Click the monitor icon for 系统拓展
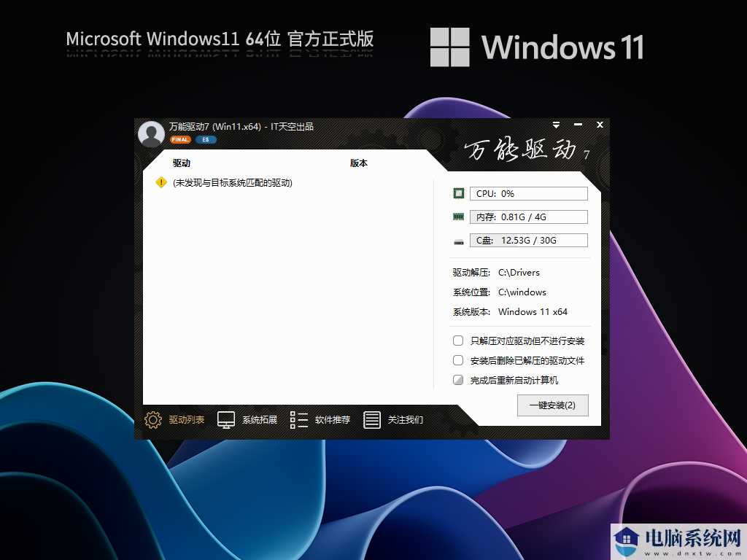 (226, 419)
